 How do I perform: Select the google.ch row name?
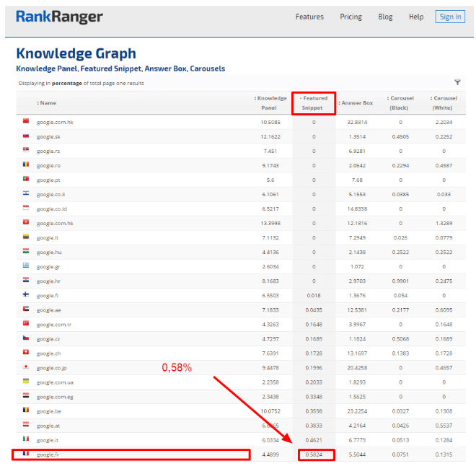[x=48, y=354]
